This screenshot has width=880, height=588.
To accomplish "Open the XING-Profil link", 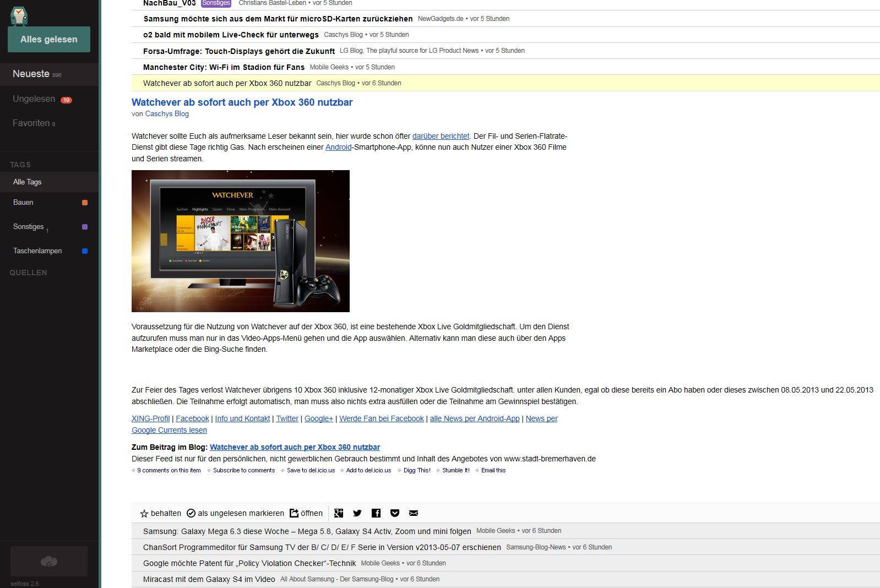I will pyautogui.click(x=150, y=418).
